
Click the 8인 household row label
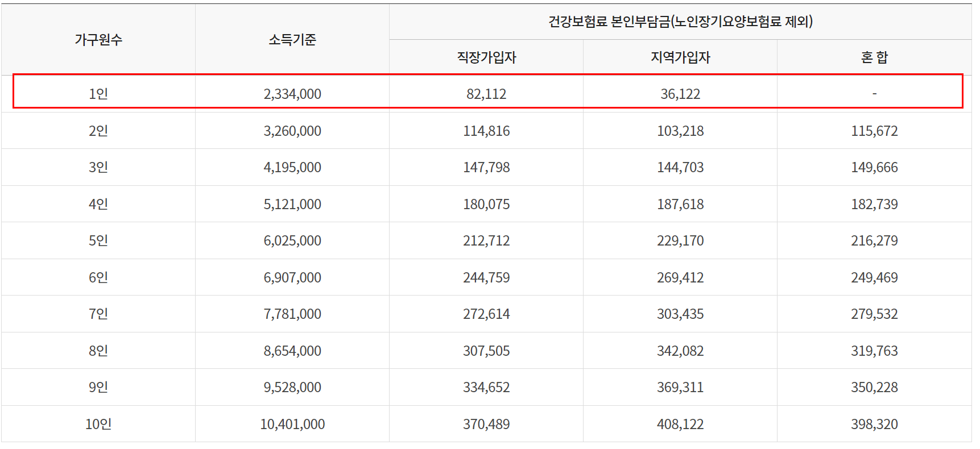click(98, 351)
